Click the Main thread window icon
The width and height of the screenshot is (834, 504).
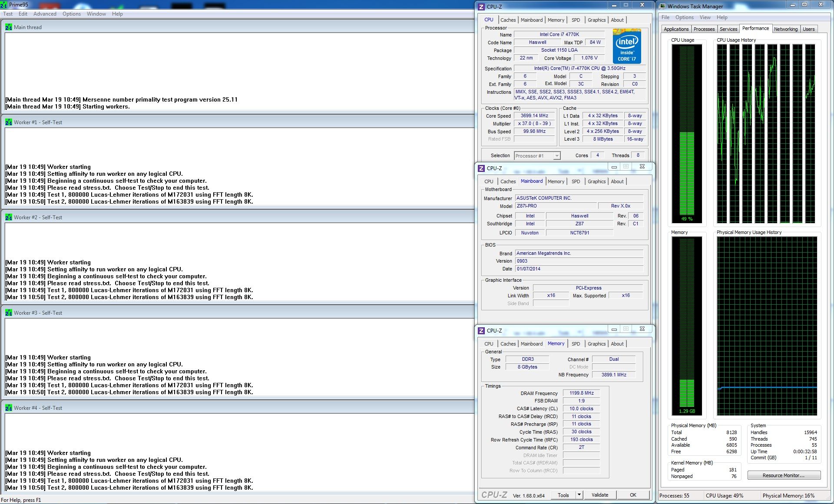(x=9, y=27)
